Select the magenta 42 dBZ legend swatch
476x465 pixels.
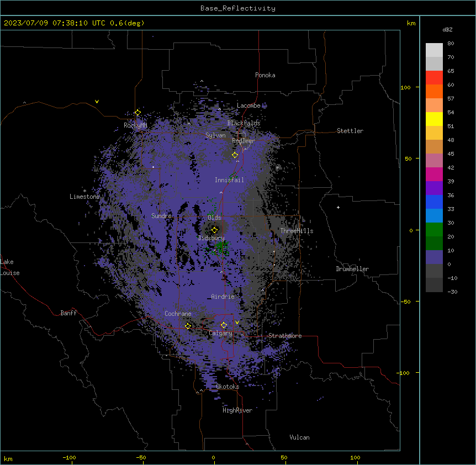(434, 174)
